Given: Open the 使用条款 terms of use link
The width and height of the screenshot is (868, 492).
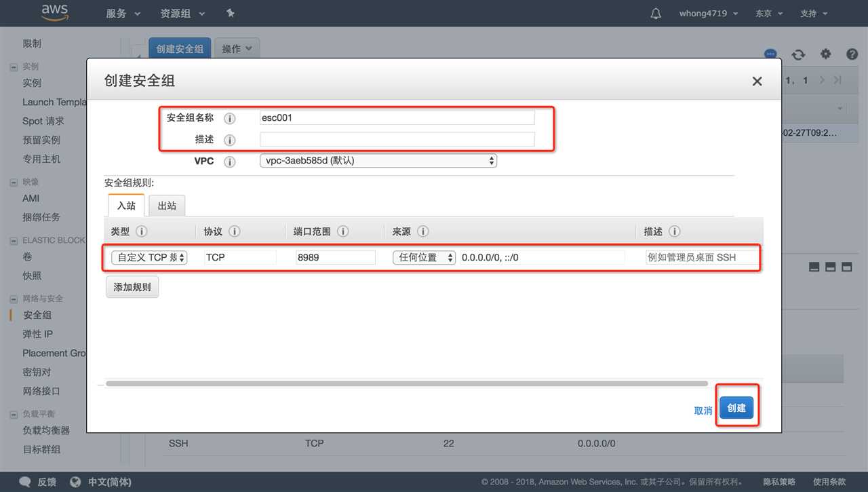Looking at the screenshot, I should (x=829, y=482).
